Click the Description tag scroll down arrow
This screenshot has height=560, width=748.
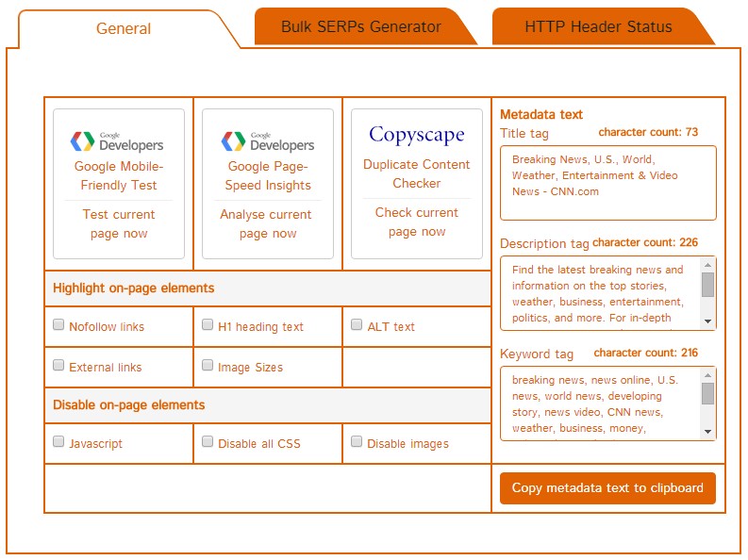[x=708, y=321]
